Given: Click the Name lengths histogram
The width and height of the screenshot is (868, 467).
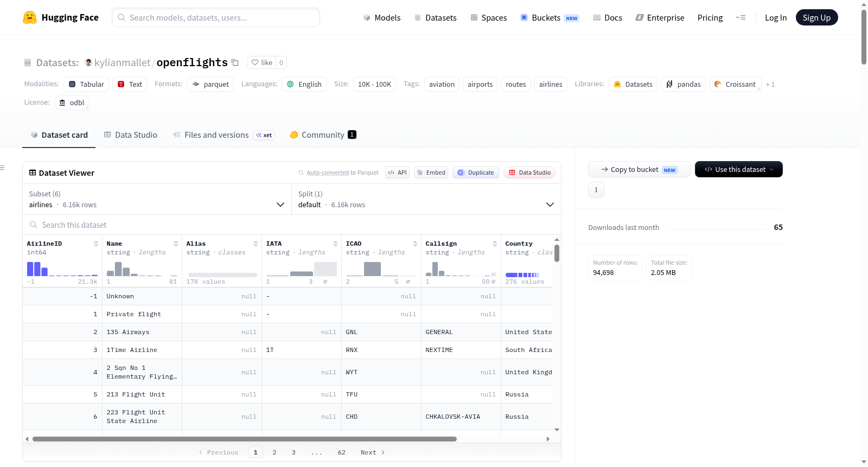Looking at the screenshot, I should click(142, 268).
